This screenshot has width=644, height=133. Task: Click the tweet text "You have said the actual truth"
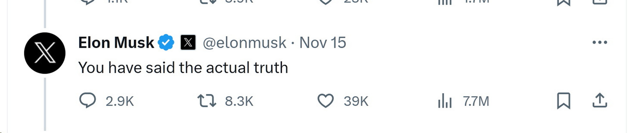(x=183, y=68)
